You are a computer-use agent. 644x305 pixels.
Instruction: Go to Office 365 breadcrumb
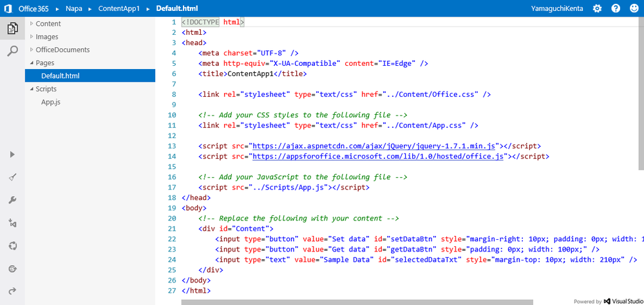tap(33, 8)
